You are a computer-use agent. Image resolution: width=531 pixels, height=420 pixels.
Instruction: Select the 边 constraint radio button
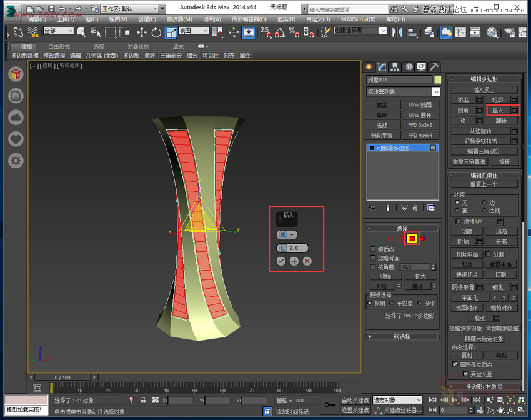484,202
